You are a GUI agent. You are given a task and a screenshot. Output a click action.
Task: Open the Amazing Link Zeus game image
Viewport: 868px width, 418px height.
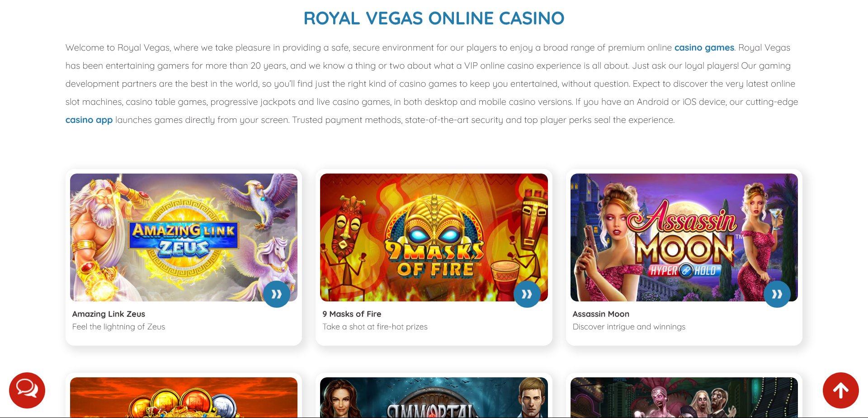[x=184, y=237]
